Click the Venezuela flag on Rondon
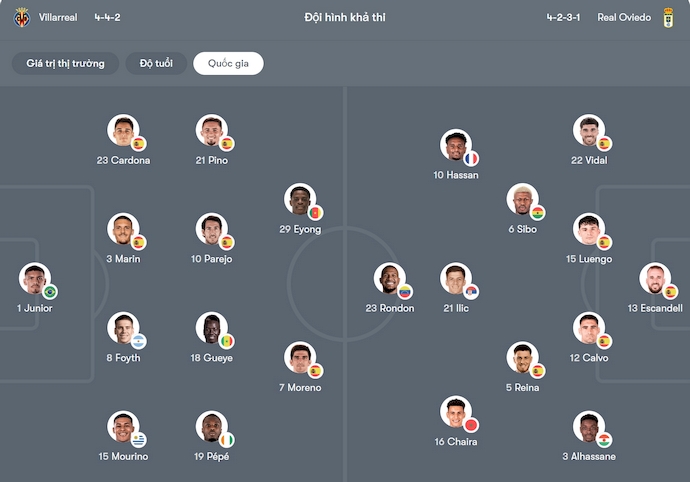This screenshot has height=482, width=690. point(405,292)
